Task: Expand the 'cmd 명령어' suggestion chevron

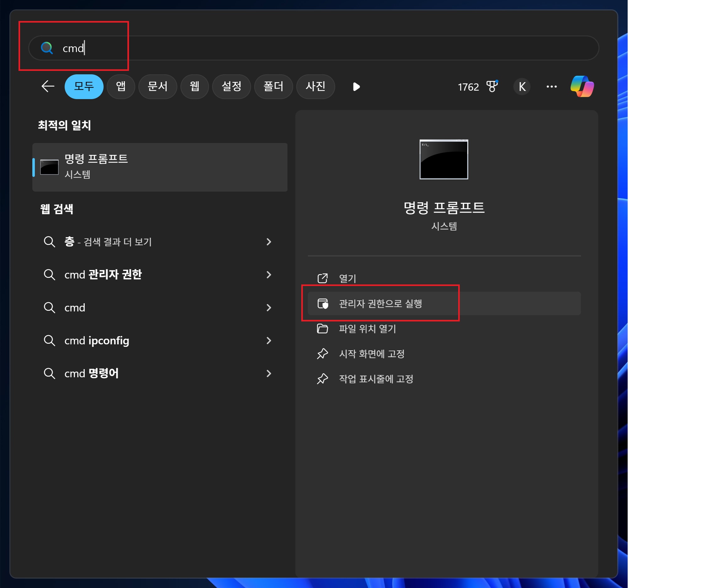Action: click(x=269, y=373)
